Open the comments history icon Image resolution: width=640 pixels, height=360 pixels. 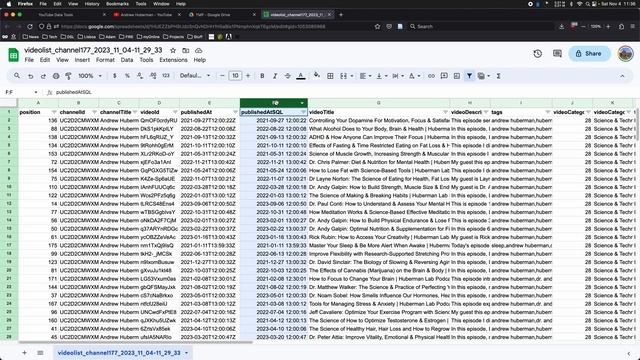point(557,53)
